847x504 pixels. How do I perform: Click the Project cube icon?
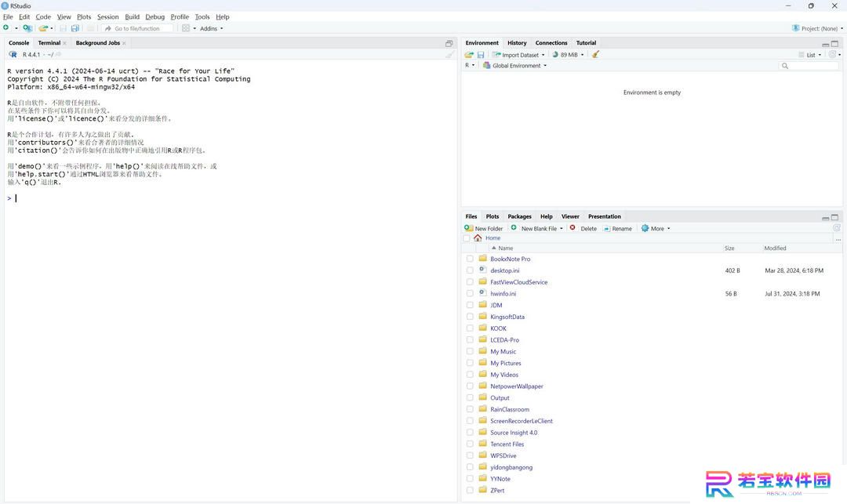[796, 28]
